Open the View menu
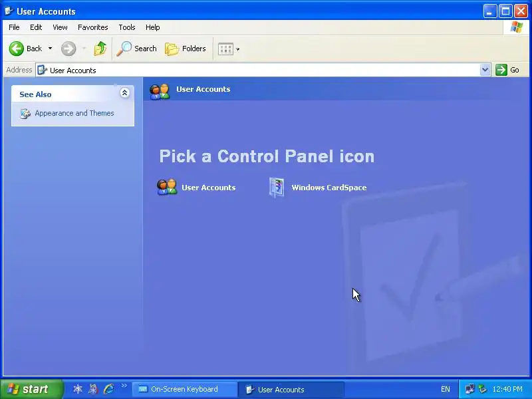 (x=60, y=27)
